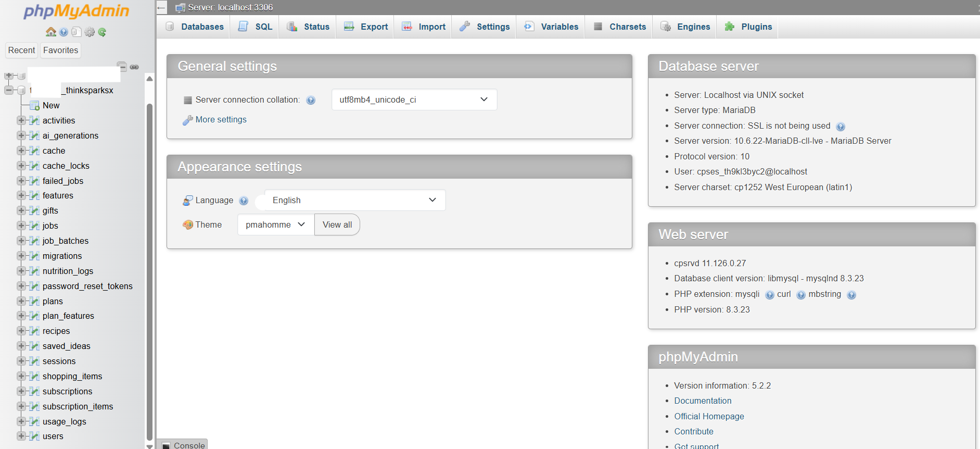Open the Engines tab
This screenshot has width=980, height=449.
(x=685, y=27)
